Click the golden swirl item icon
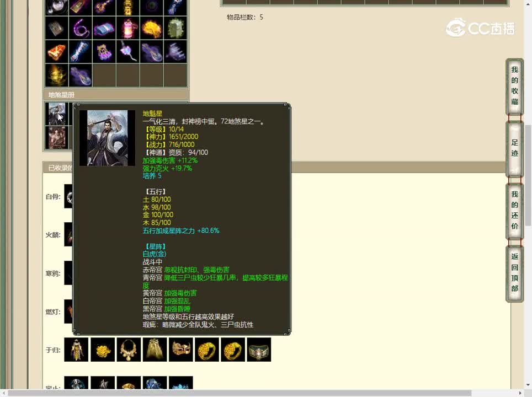The width and height of the screenshot is (532, 397). (x=57, y=75)
